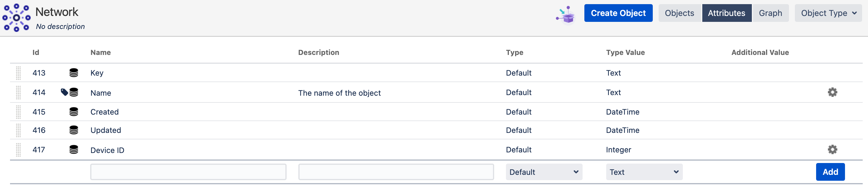Select the Attributes tab
The width and height of the screenshot is (868, 189).
coord(726,13)
